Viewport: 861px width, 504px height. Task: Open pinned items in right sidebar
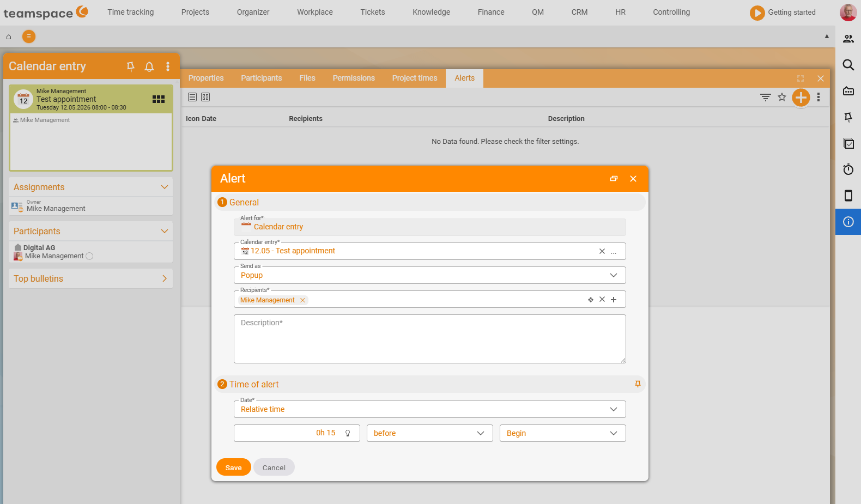click(x=848, y=117)
